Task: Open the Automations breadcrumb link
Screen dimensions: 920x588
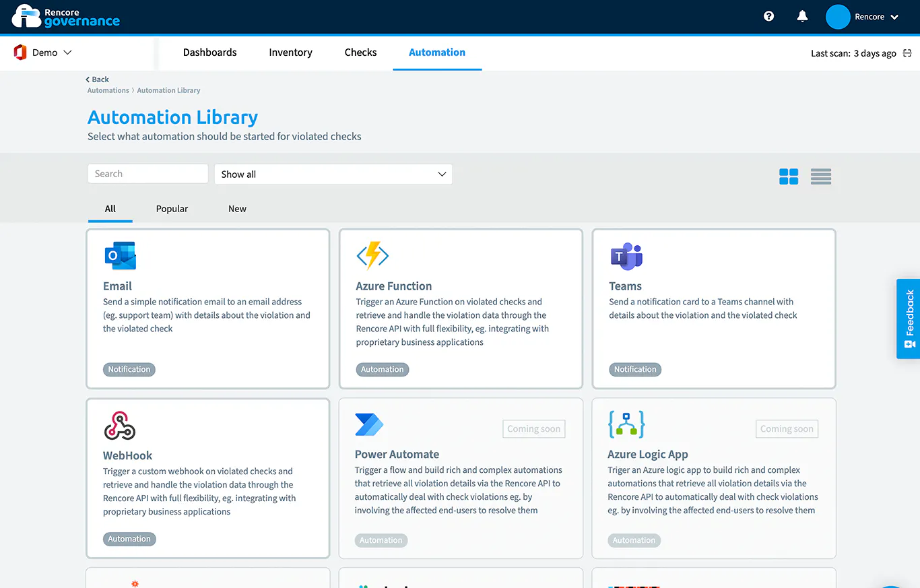Action: [x=108, y=90]
